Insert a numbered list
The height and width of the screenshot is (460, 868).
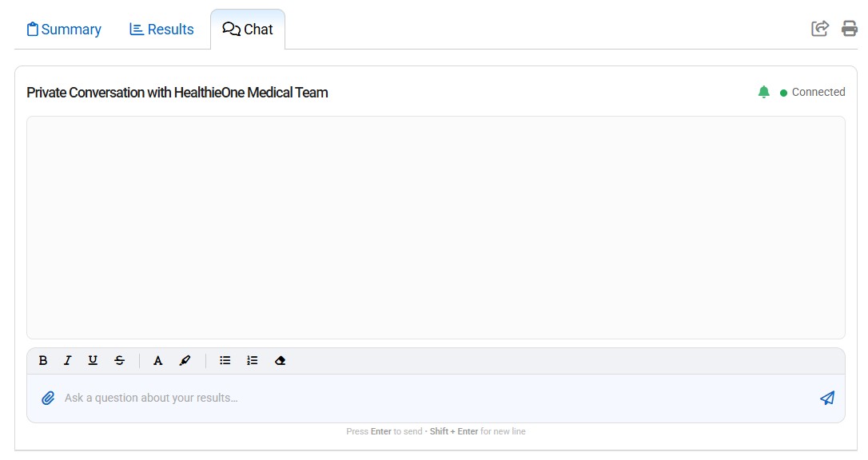pos(253,361)
